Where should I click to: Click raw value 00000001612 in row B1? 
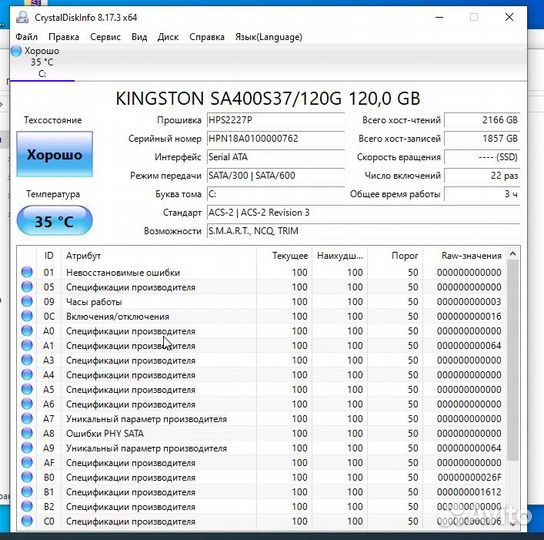[x=469, y=492]
